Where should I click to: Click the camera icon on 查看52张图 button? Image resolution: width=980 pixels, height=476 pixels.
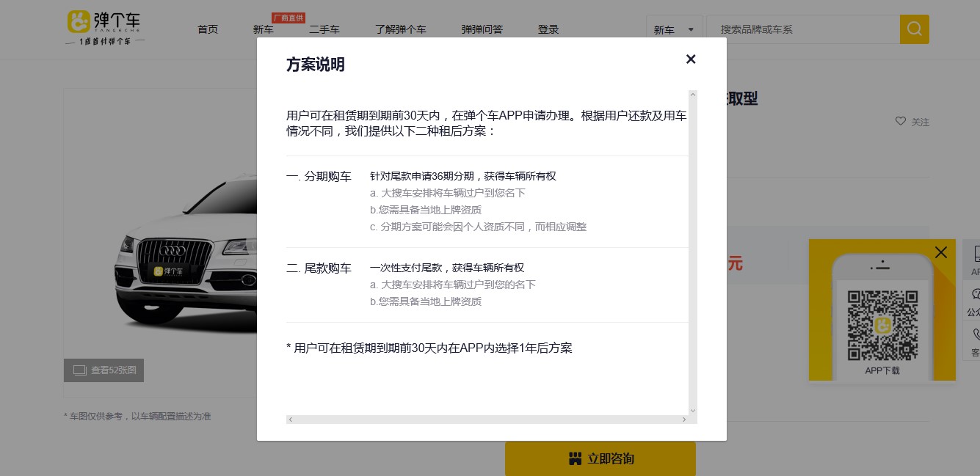click(x=80, y=370)
